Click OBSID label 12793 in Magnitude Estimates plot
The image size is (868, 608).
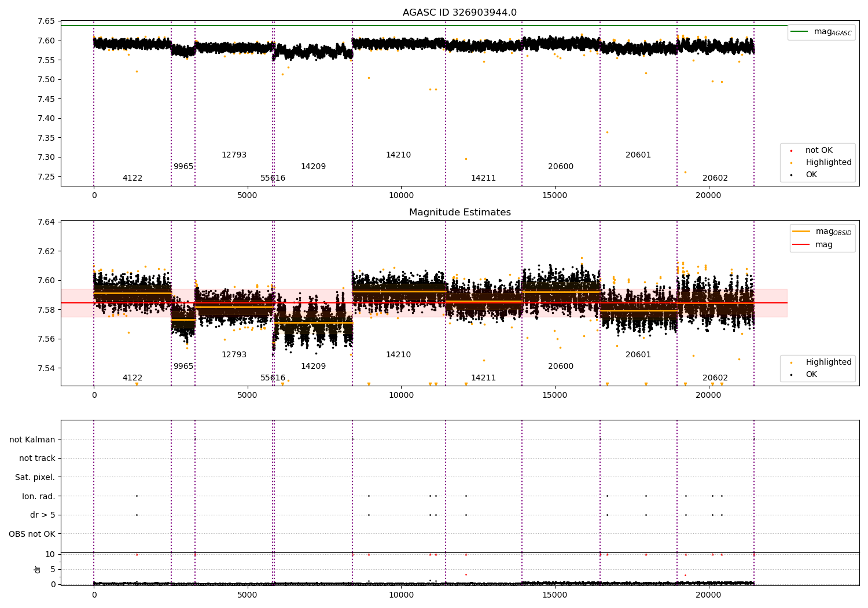tap(234, 355)
